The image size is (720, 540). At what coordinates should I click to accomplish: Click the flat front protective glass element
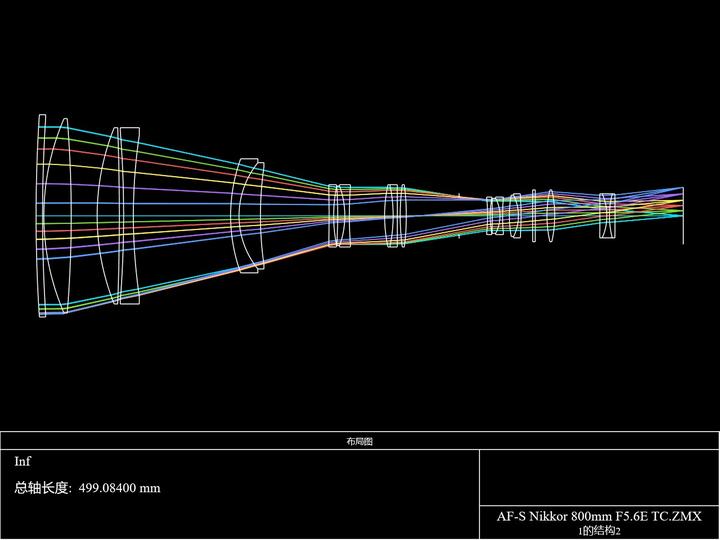(x=42, y=215)
